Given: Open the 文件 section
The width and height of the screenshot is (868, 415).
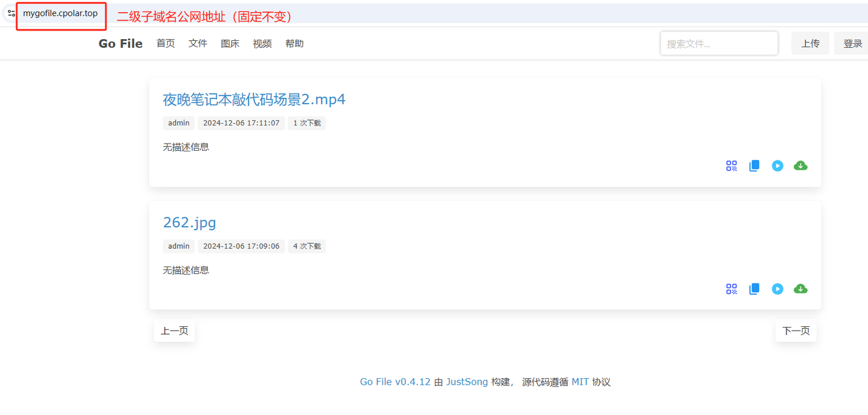Looking at the screenshot, I should coord(198,43).
